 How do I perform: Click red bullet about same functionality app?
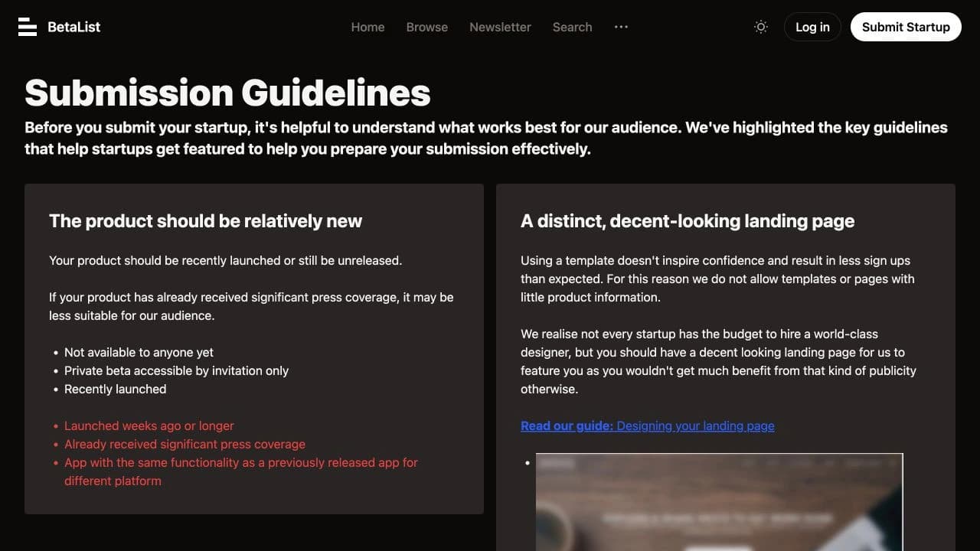tap(241, 471)
